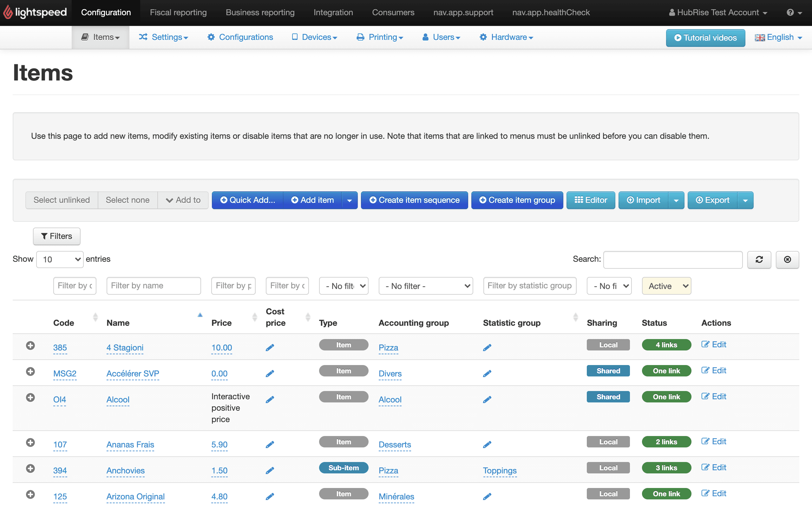The width and height of the screenshot is (812, 507).
Task: Edit statistic group pencil for Alcool row
Action: coord(487,399)
